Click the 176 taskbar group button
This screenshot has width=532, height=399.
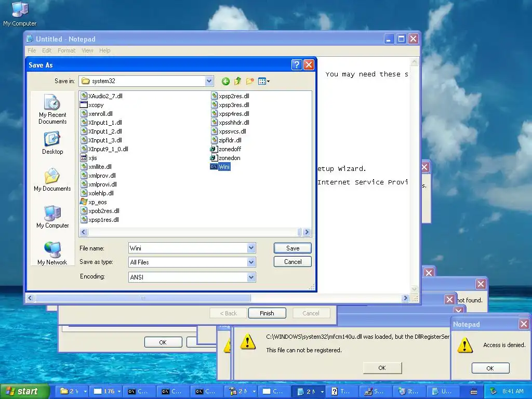pyautogui.click(x=106, y=391)
